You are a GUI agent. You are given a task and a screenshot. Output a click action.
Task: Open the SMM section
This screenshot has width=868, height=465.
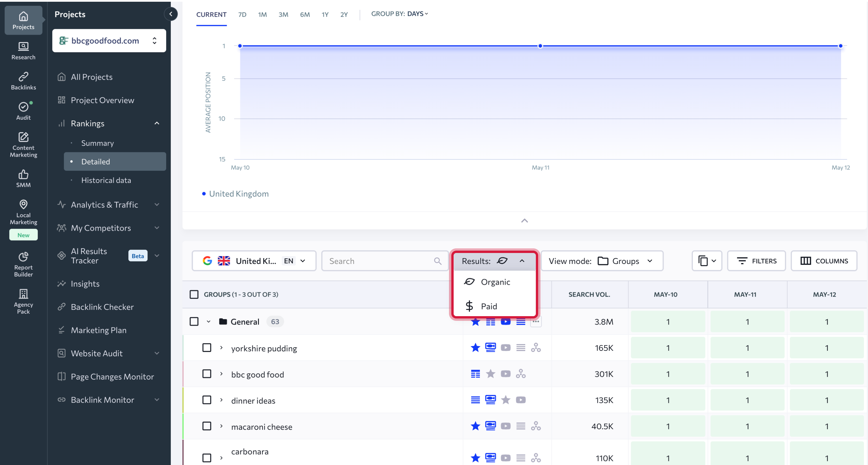point(23,178)
